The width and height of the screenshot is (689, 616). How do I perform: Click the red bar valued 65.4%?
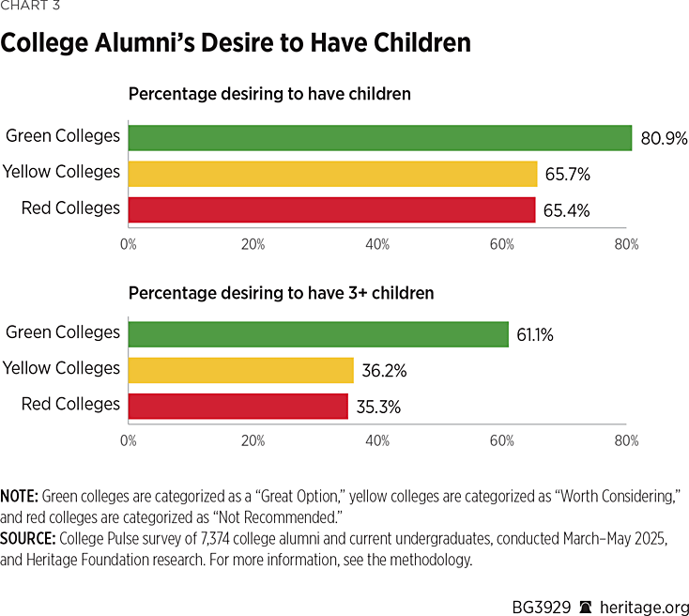pos(331,209)
